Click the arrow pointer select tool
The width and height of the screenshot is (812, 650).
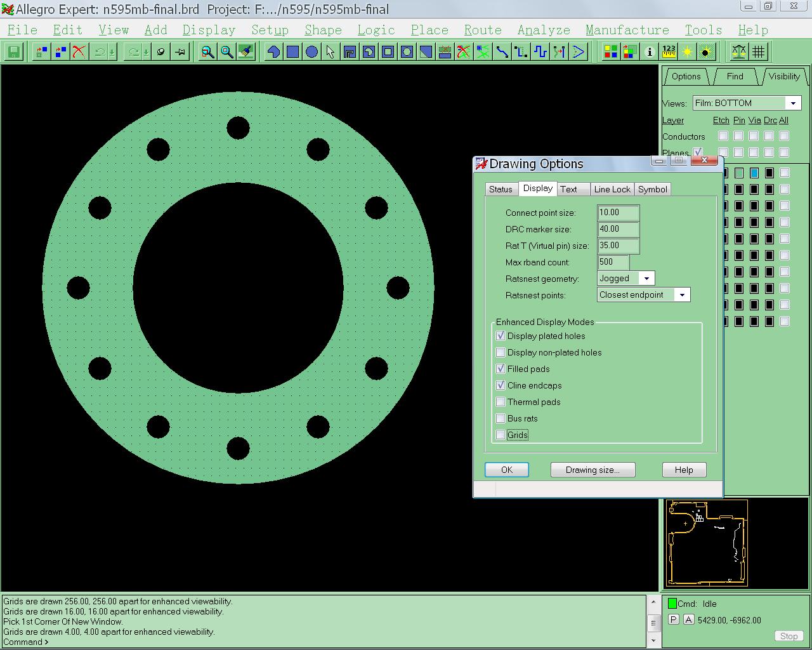(x=331, y=52)
